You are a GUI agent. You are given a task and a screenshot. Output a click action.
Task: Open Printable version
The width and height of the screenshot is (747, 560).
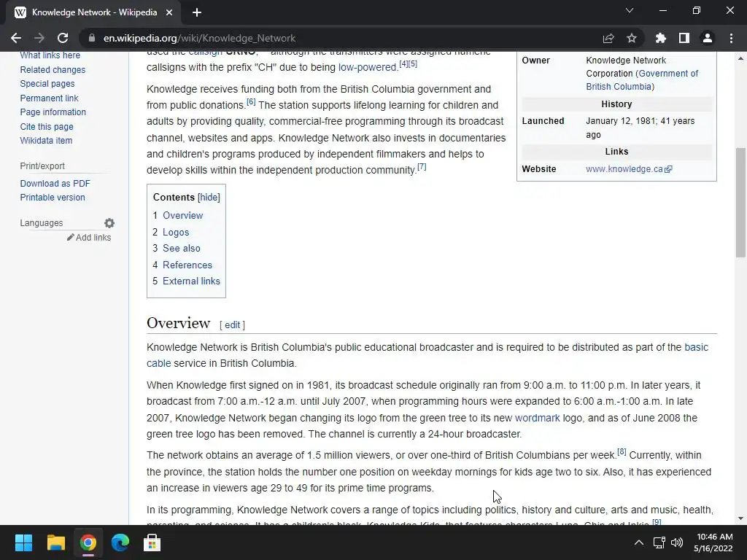click(x=53, y=197)
